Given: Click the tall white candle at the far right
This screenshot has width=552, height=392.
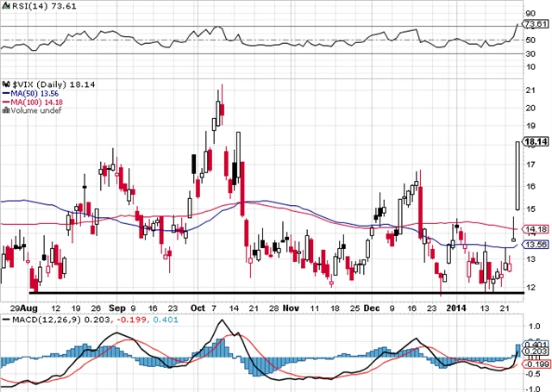Looking at the screenshot, I should (x=517, y=175).
